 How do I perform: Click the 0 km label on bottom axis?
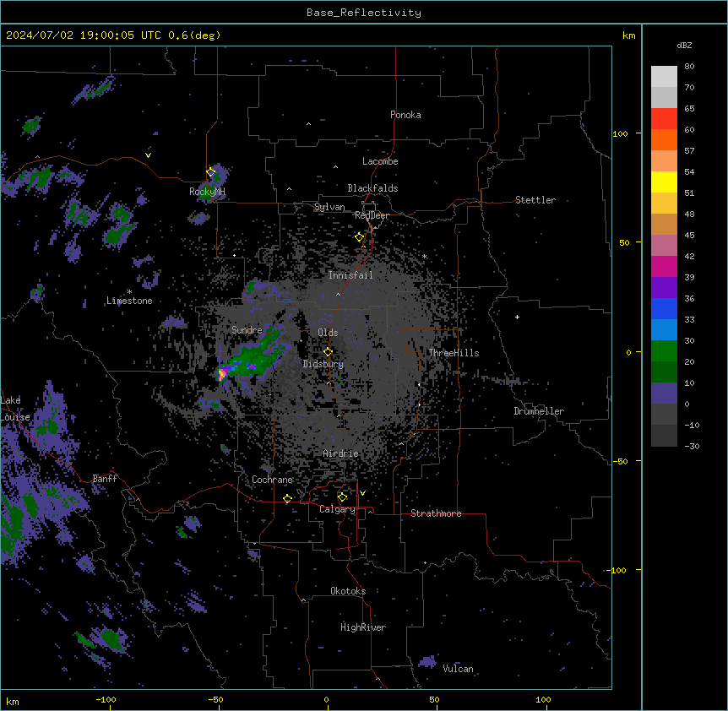[x=326, y=699]
